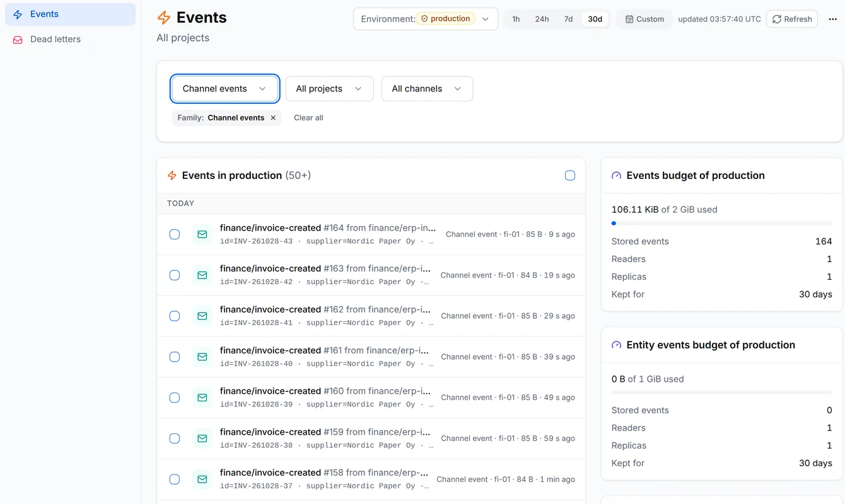Click the gauge icon of Events budget card
Viewport: 845px width, 504px height.
click(617, 176)
